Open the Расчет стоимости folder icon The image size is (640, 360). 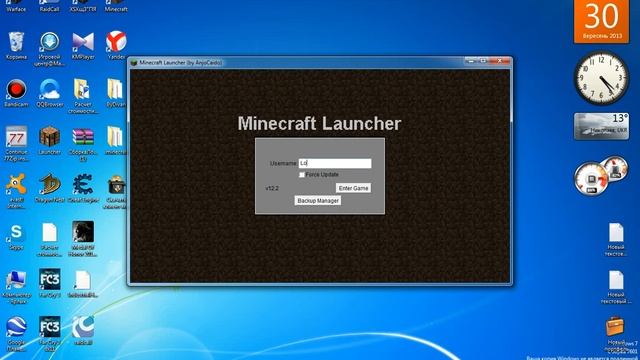tap(82, 89)
